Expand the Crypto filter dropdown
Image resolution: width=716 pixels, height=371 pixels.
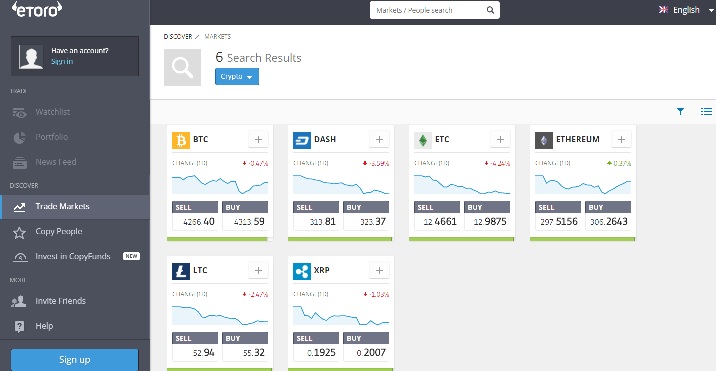click(x=237, y=76)
